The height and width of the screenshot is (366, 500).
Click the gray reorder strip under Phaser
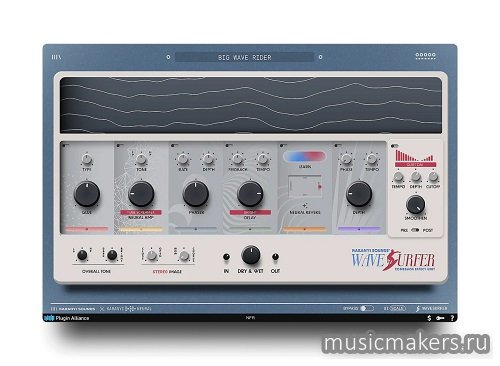[x=196, y=229]
